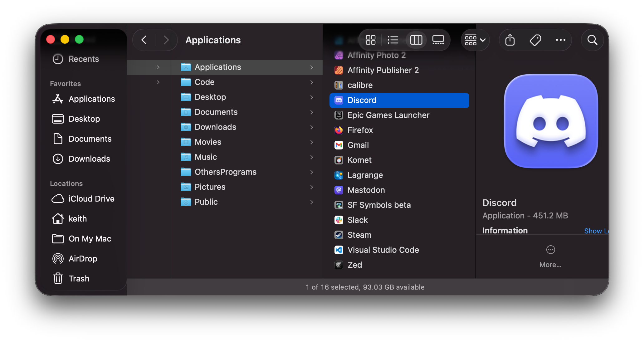Click the Share toolbar icon
The width and height of the screenshot is (644, 342).
(510, 40)
